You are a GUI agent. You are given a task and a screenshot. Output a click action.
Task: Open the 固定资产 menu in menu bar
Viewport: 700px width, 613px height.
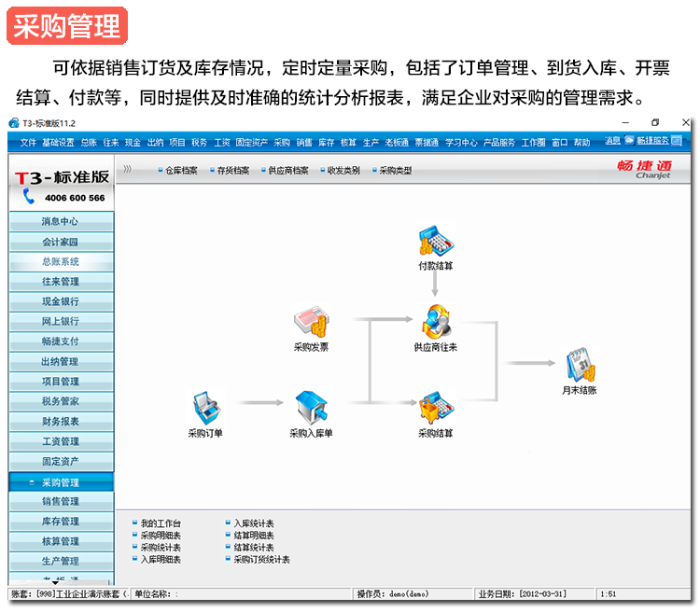251,143
